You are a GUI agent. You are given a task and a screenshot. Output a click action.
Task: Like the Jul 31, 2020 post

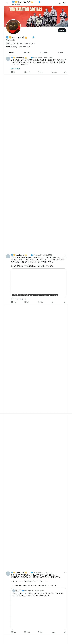point(40,302)
